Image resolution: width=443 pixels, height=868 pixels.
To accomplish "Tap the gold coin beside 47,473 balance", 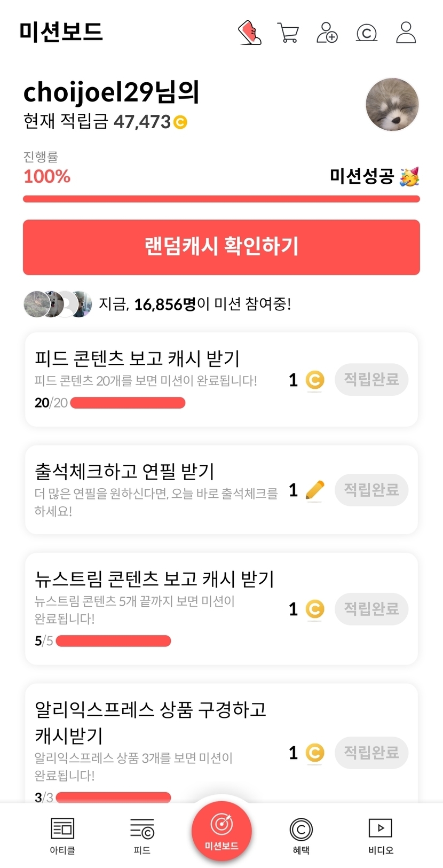I will click(180, 122).
